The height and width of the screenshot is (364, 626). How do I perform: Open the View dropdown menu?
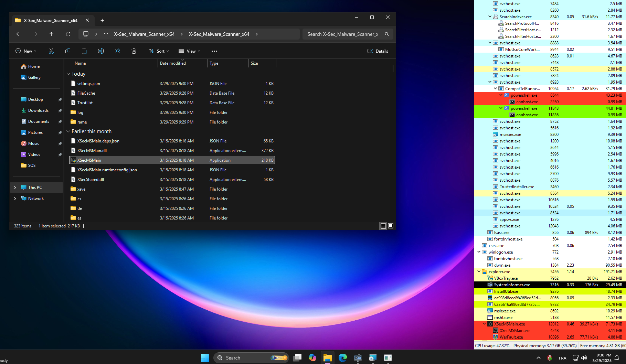tap(189, 51)
